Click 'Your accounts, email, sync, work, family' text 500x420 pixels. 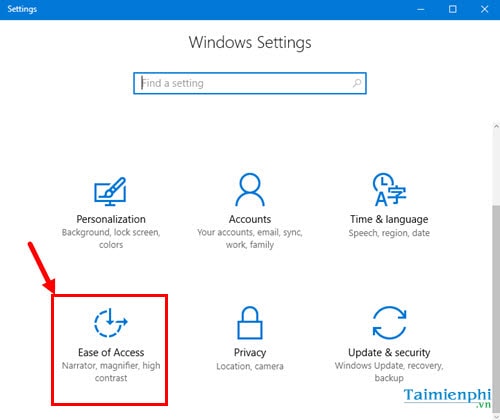point(250,238)
